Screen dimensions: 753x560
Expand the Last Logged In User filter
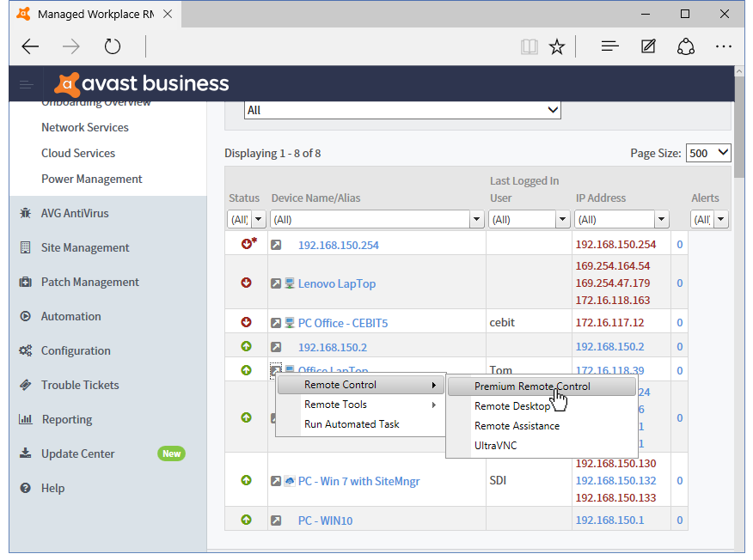click(562, 220)
